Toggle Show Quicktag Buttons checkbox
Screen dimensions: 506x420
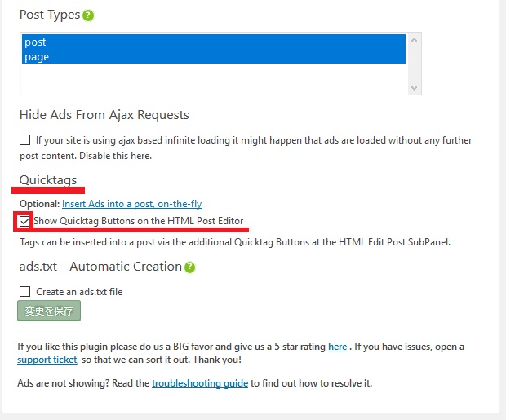click(x=24, y=221)
